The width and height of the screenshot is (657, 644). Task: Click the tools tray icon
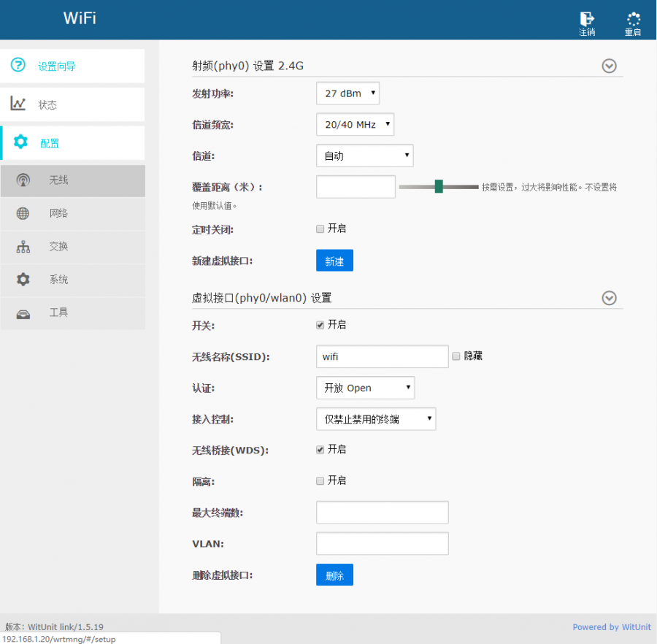point(23,314)
